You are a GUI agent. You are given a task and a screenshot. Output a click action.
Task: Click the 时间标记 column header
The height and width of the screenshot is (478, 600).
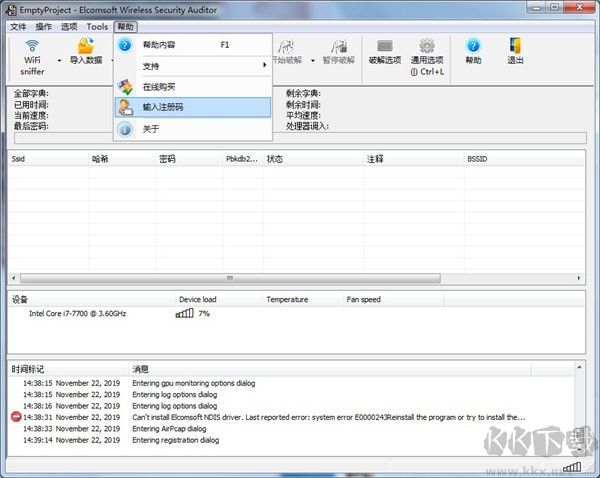click(x=68, y=369)
